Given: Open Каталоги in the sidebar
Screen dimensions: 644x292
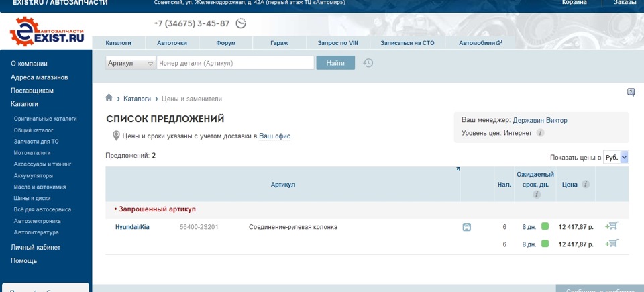Looking at the screenshot, I should 24,104.
